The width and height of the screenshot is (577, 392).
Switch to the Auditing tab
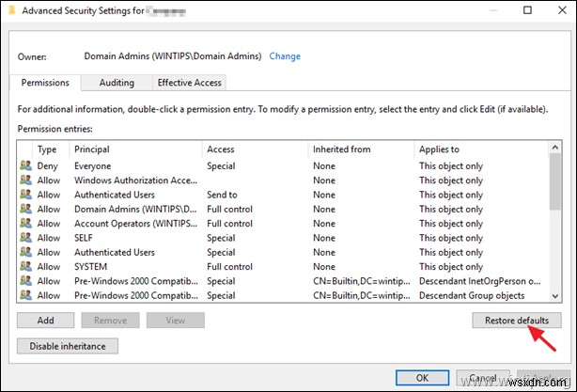117,83
